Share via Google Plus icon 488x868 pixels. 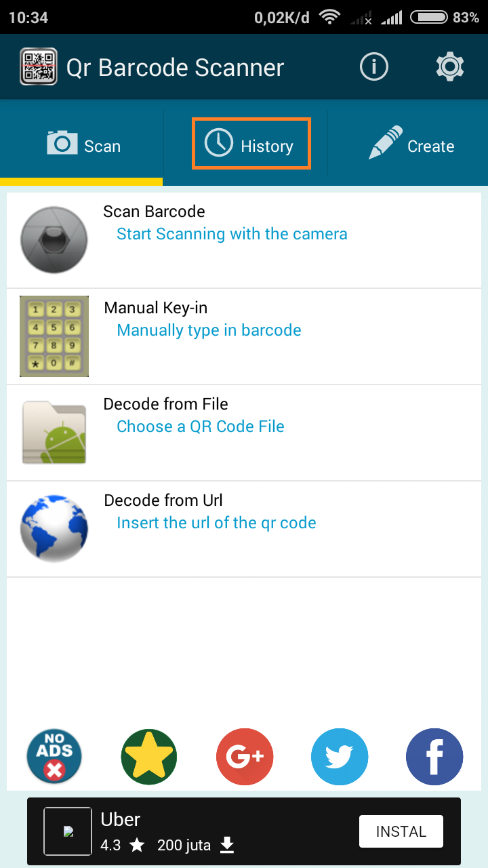click(x=244, y=757)
